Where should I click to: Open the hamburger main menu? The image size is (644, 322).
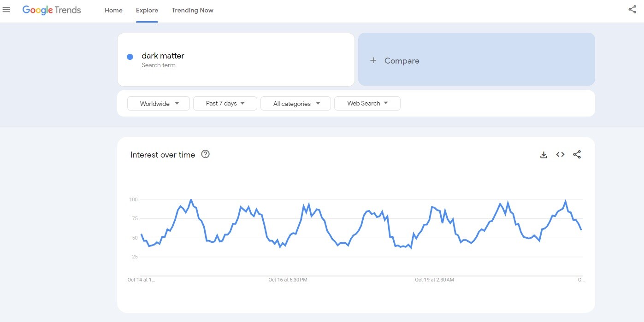6,10
